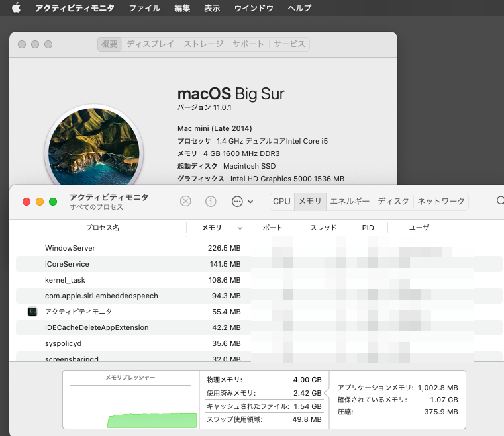504x436 pixels.
Task: Minimize Activity Monitor with yellow button
Action: [x=40, y=202]
